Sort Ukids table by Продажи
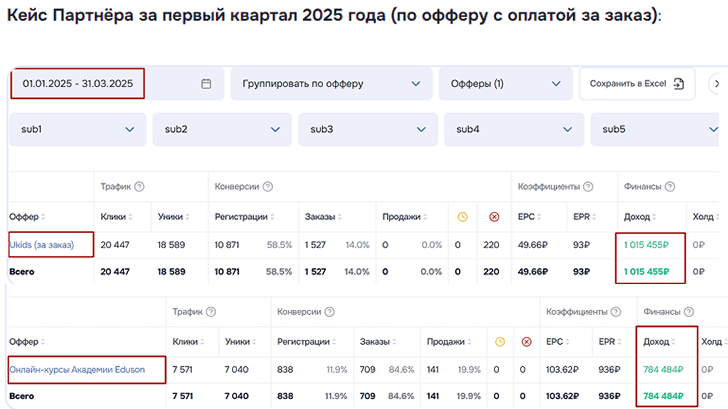The width and height of the screenshot is (728, 409). (405, 217)
